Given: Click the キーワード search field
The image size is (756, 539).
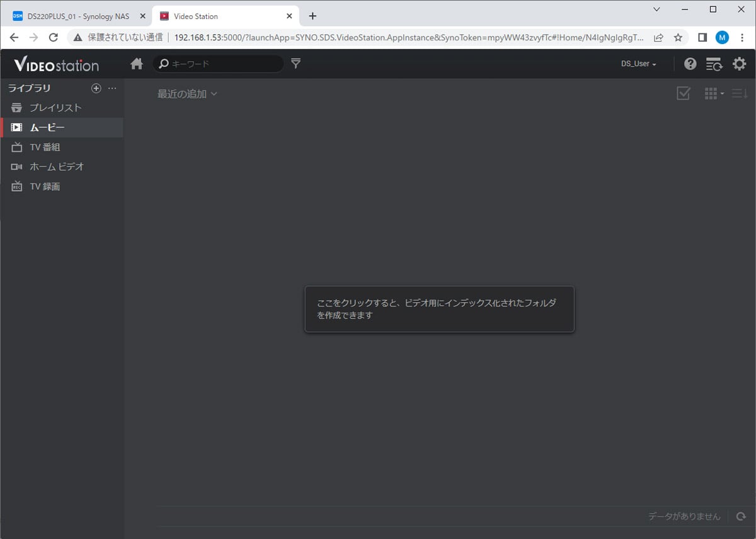Looking at the screenshot, I should (224, 64).
